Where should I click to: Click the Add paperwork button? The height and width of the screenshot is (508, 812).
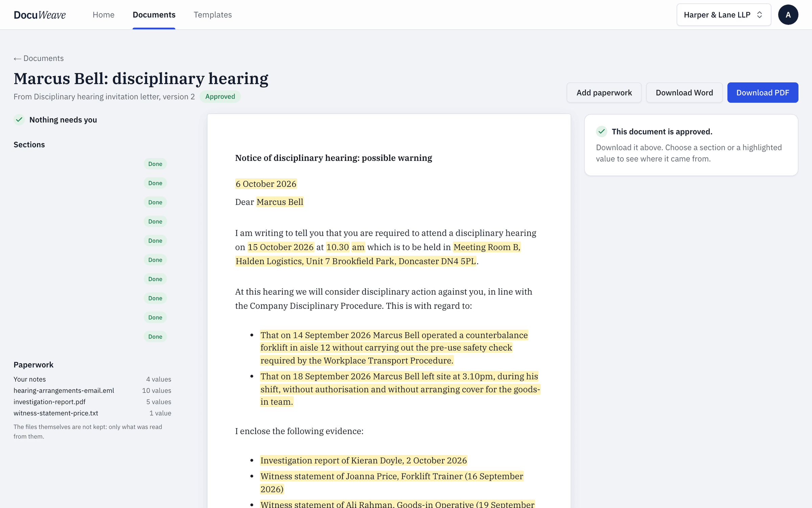[x=604, y=92]
